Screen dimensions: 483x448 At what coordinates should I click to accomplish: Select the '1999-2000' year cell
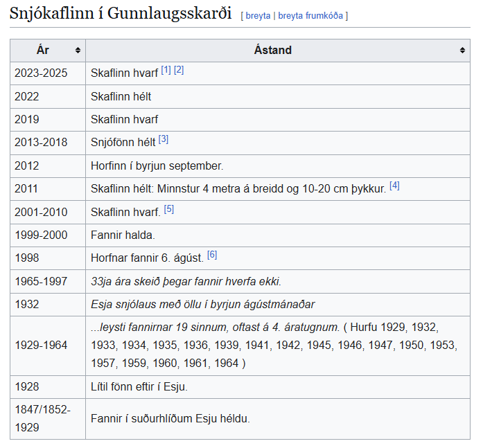[x=48, y=235]
